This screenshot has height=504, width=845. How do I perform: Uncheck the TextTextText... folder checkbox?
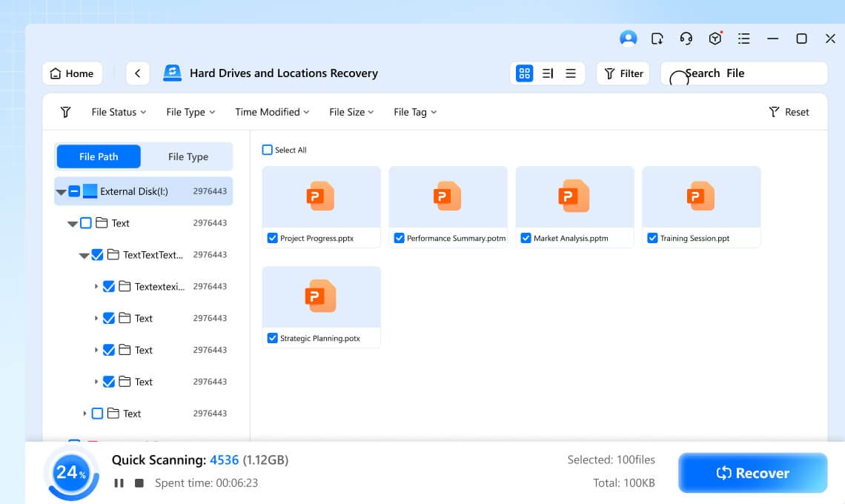click(97, 254)
